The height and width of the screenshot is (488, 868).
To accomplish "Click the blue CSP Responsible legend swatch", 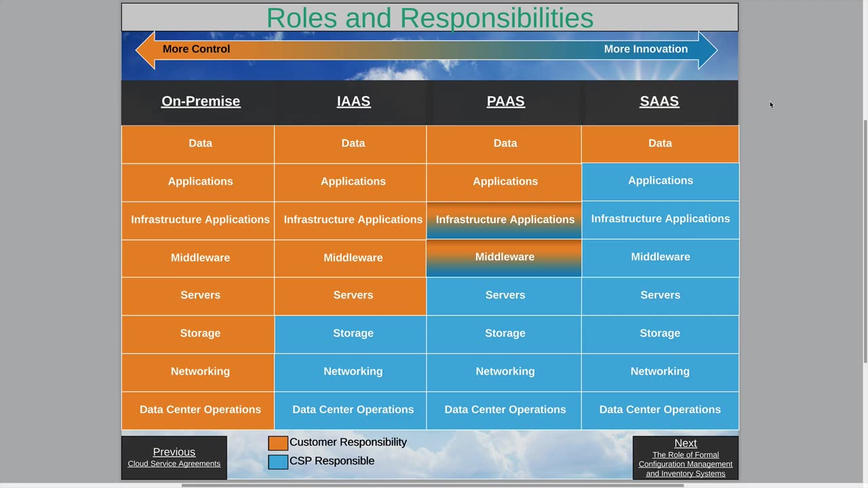I will [x=278, y=462].
